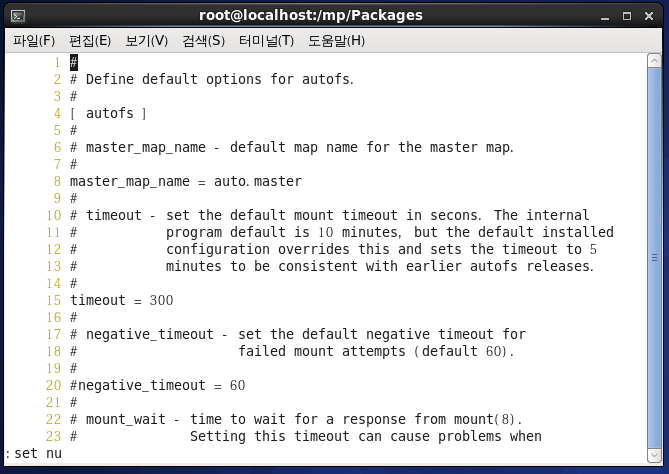Click the '#negative_timeout = 60' line

(158, 385)
